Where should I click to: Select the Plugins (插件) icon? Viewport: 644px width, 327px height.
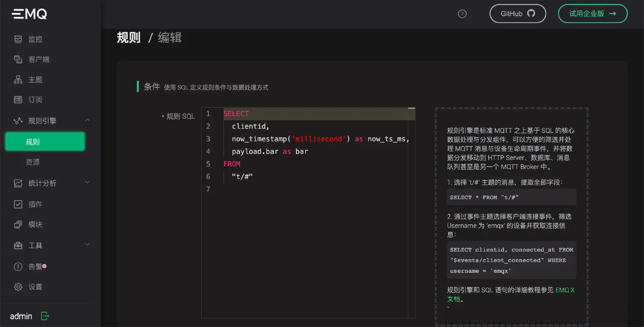(18, 204)
